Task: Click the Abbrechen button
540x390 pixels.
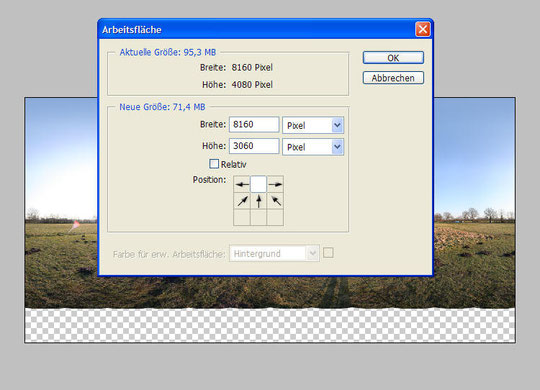Action: [393, 78]
